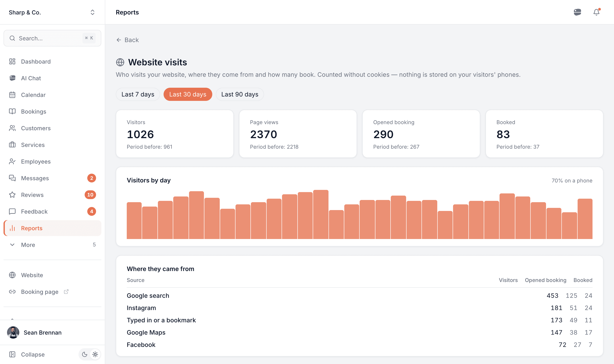Click the Reviews star icon
Viewport: 614px width, 364px height.
tap(12, 195)
